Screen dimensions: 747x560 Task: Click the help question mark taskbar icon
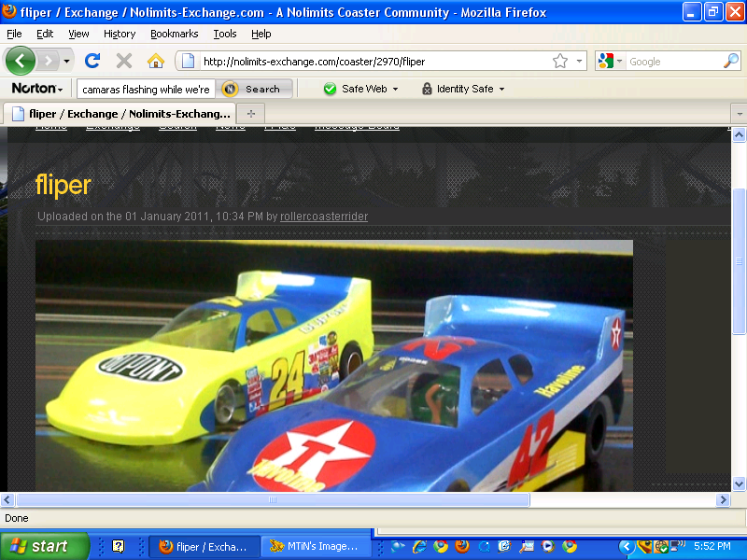[x=119, y=546]
